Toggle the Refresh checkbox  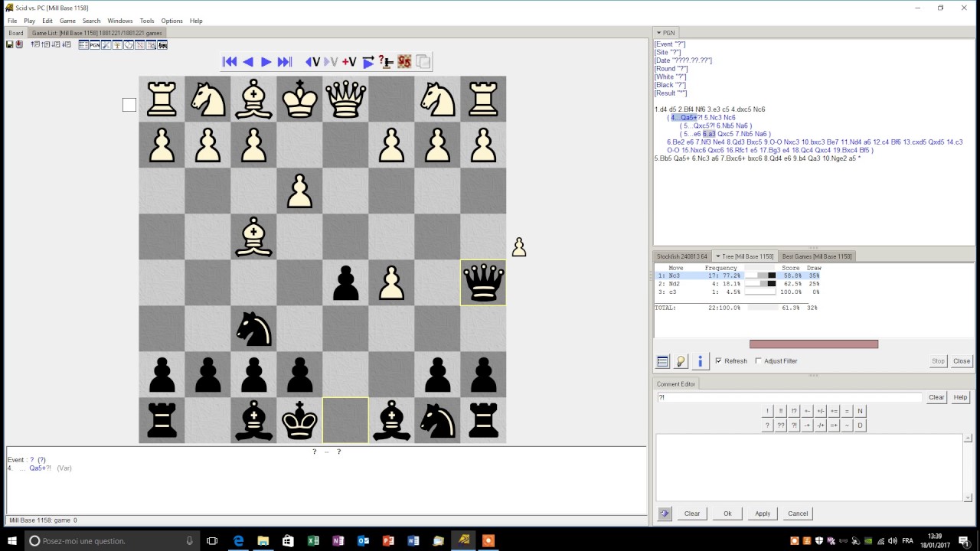(x=718, y=361)
